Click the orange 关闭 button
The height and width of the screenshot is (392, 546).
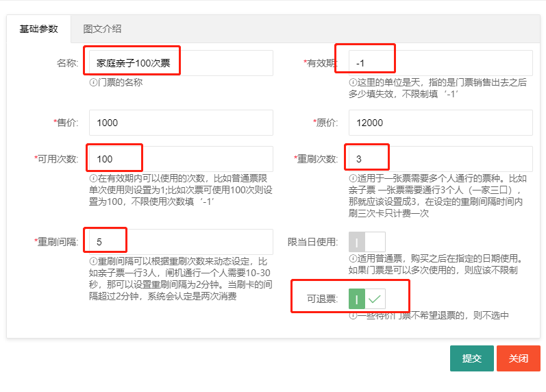(x=518, y=358)
